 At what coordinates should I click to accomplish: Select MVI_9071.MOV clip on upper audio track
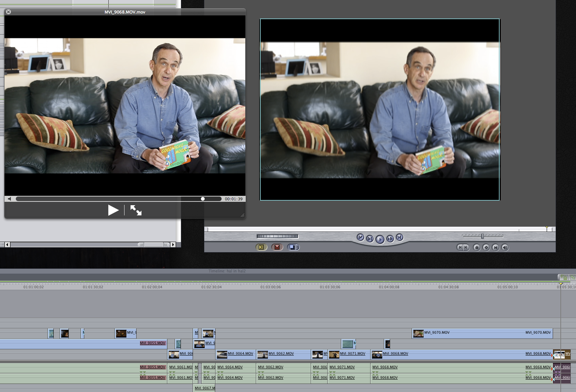(x=349, y=368)
